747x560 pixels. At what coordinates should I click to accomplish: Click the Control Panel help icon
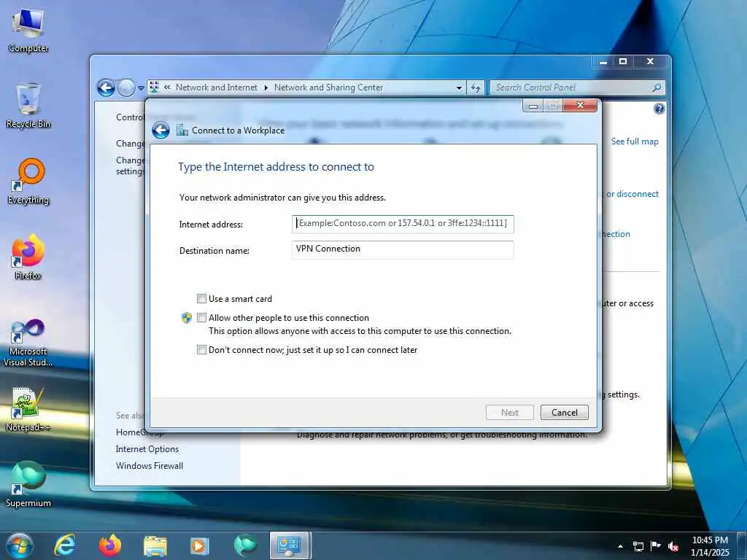659,109
